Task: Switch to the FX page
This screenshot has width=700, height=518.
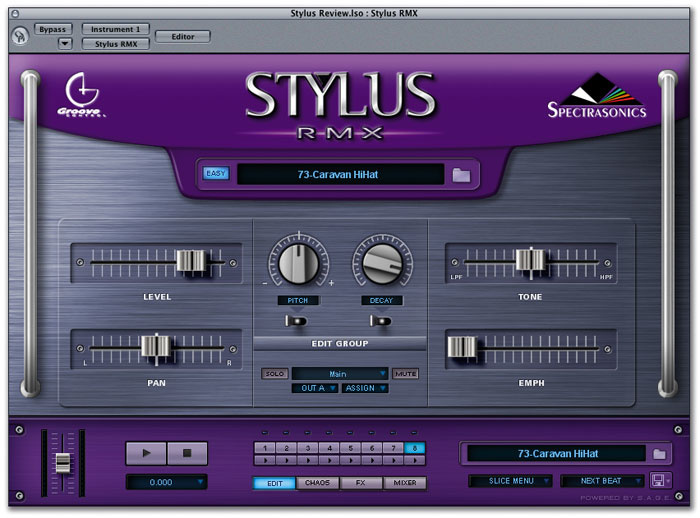Action: click(x=361, y=483)
